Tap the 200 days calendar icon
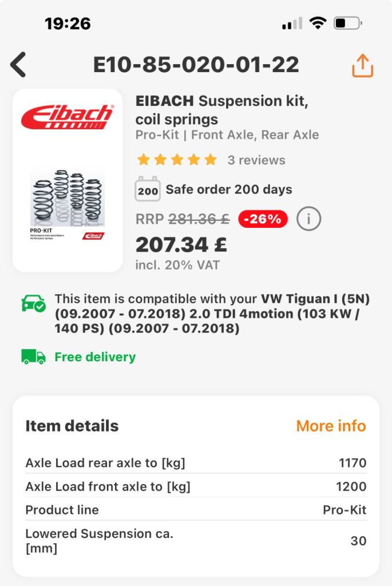This screenshot has height=586, width=392. pos(148,189)
